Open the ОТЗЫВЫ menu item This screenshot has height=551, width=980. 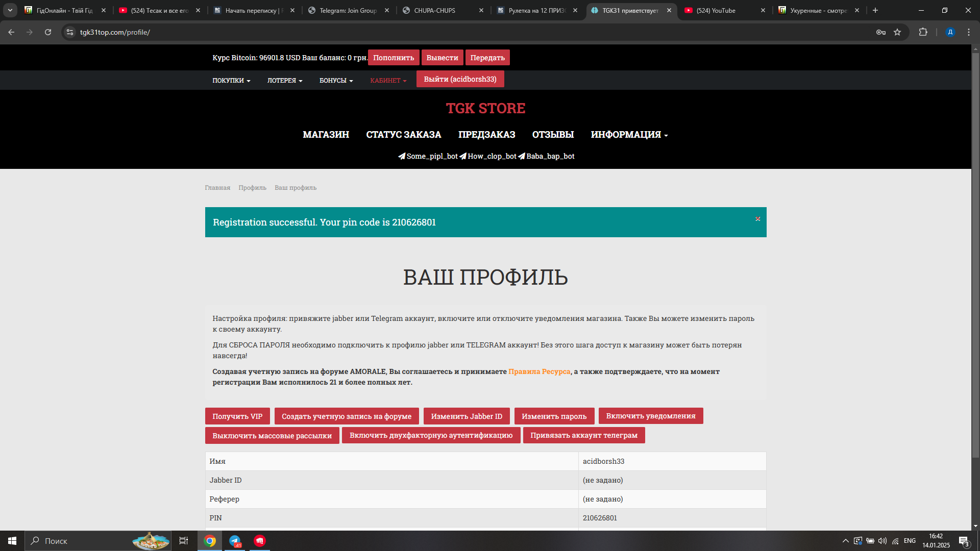[x=553, y=135]
